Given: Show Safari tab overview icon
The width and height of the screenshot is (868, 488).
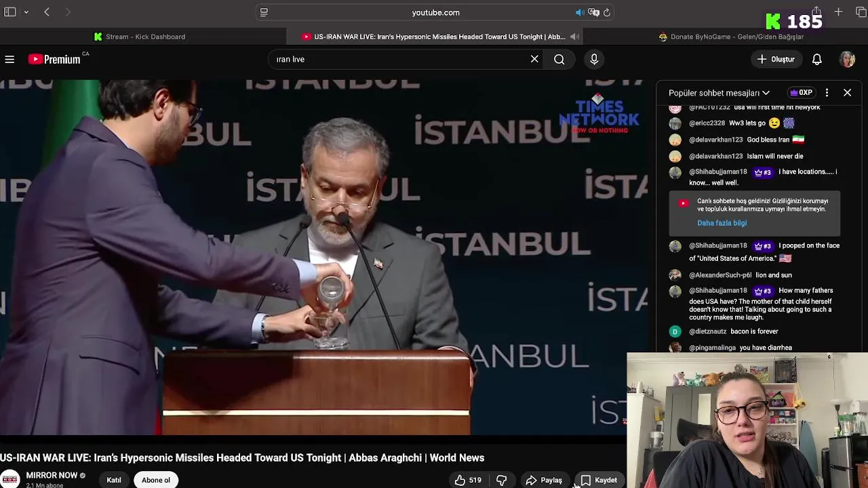Looking at the screenshot, I should pyautogui.click(x=861, y=12).
